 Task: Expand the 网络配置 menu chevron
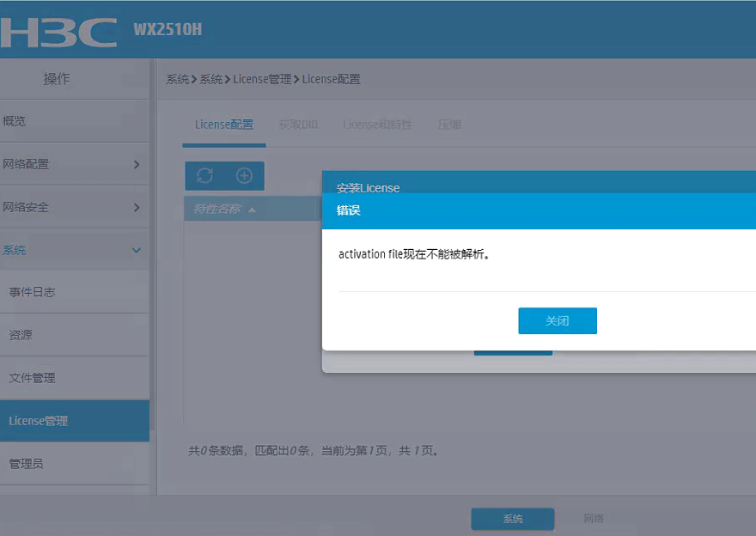tap(137, 164)
